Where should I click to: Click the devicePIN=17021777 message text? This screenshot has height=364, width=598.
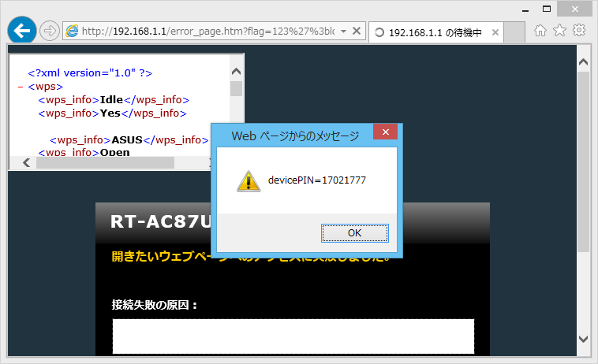317,180
